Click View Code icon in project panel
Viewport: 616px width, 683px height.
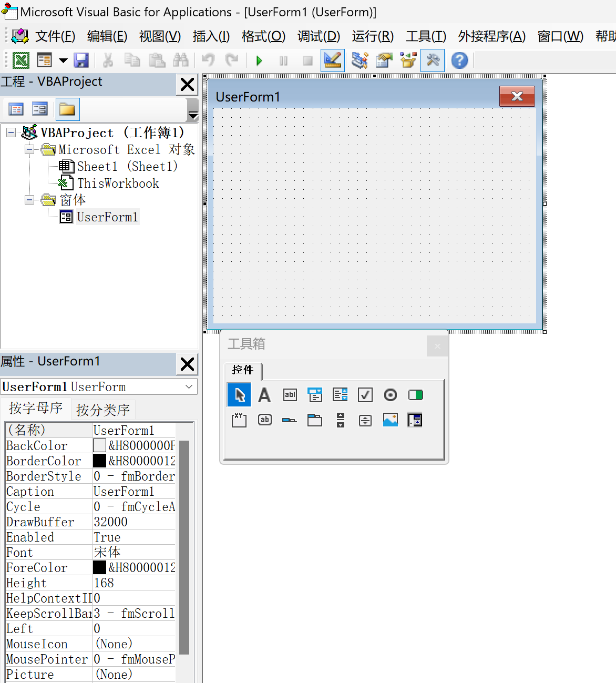click(16, 109)
